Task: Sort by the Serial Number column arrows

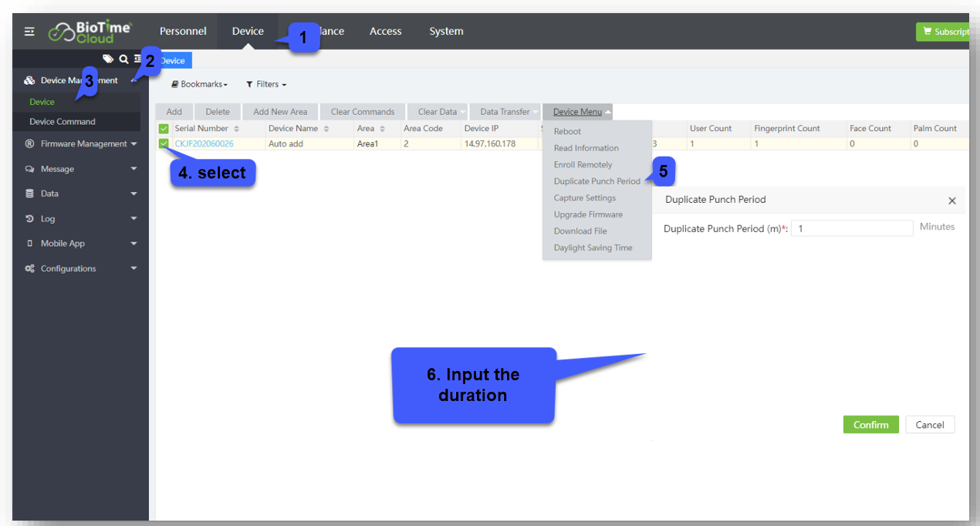Action: click(x=237, y=129)
